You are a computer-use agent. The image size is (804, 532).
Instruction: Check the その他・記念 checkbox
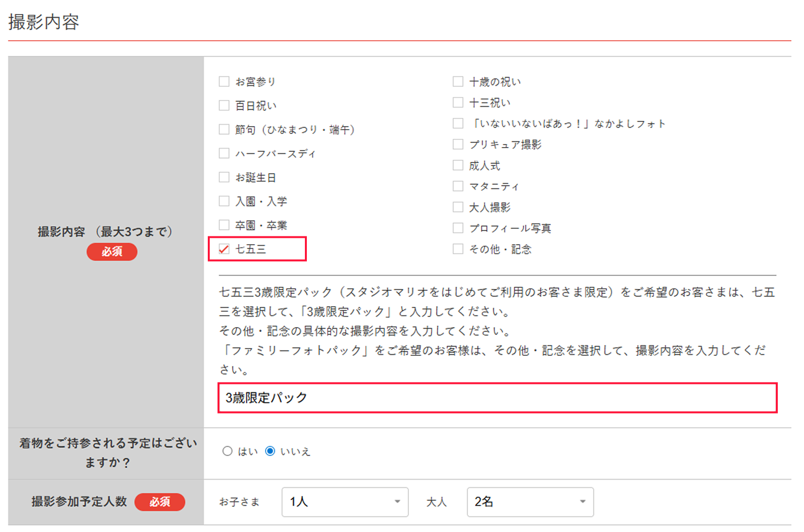coord(457,249)
